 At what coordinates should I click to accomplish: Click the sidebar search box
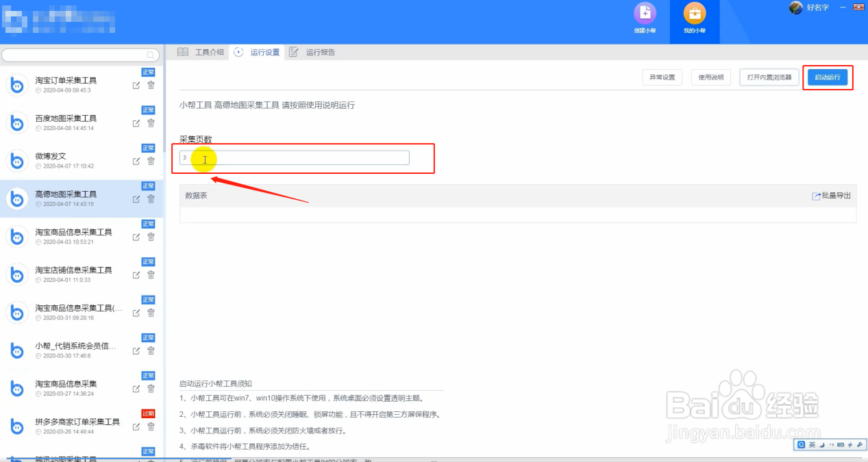82,55
